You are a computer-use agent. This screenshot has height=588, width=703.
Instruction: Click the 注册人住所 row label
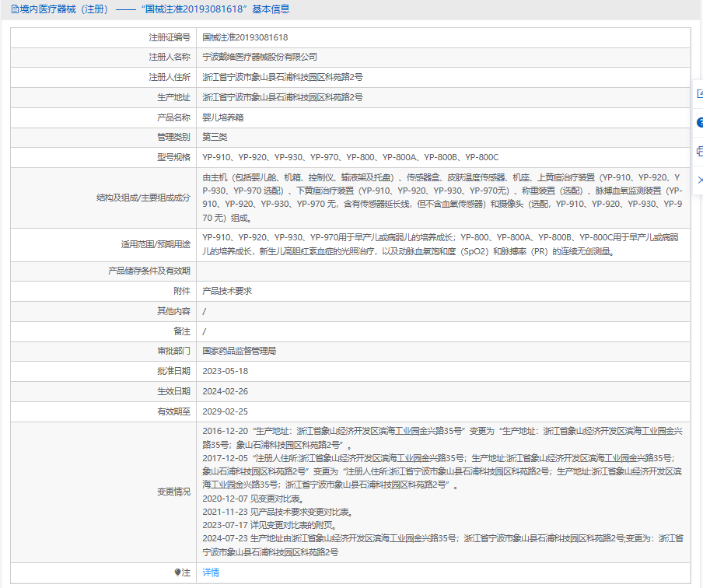click(170, 77)
